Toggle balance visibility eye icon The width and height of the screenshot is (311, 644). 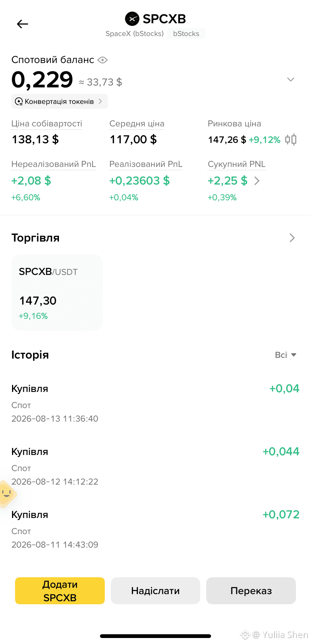[103, 60]
